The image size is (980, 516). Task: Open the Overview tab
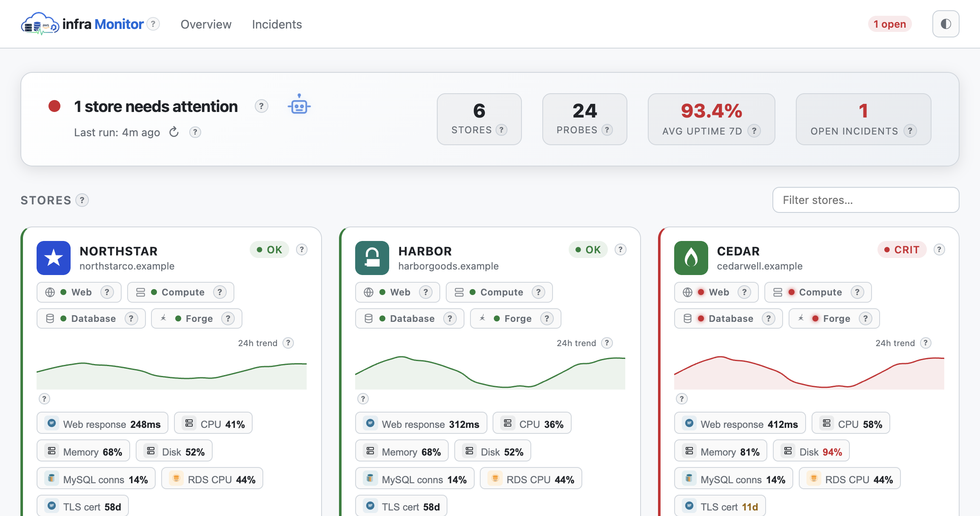point(206,24)
